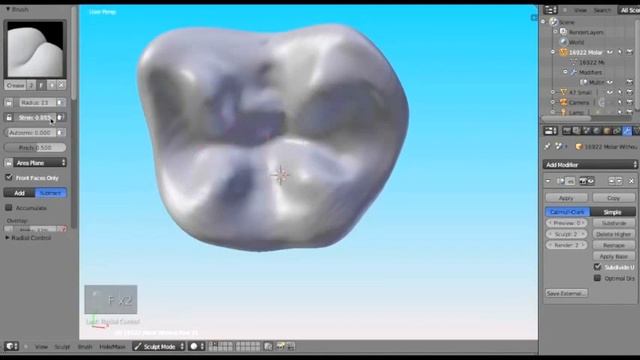Viewport: 640px width, 360px height.
Task: Open the outliner editor type selector
Action: 550,10
